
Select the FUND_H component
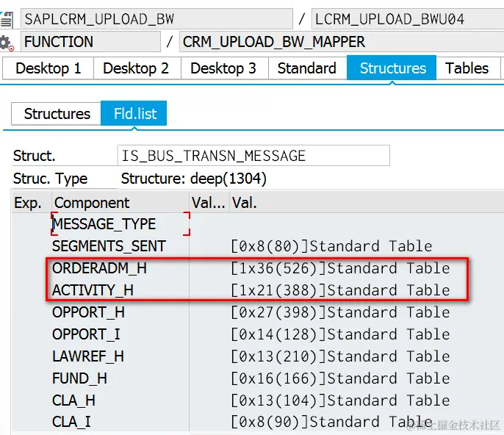[79, 378]
